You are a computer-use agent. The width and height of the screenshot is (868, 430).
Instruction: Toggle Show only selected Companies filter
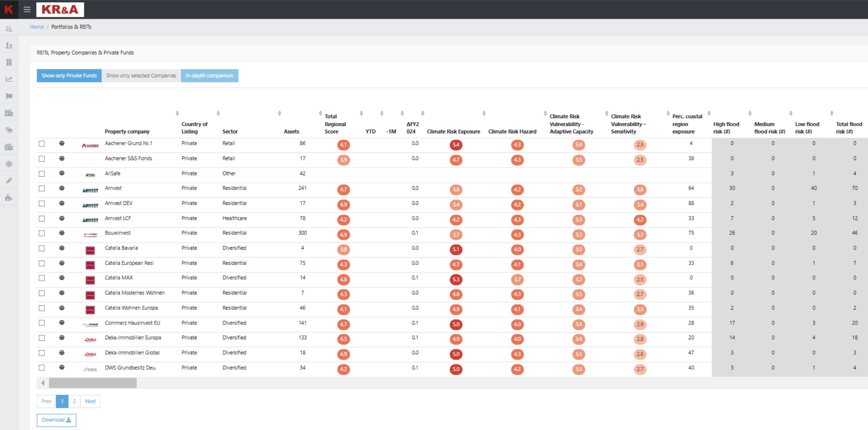click(141, 76)
